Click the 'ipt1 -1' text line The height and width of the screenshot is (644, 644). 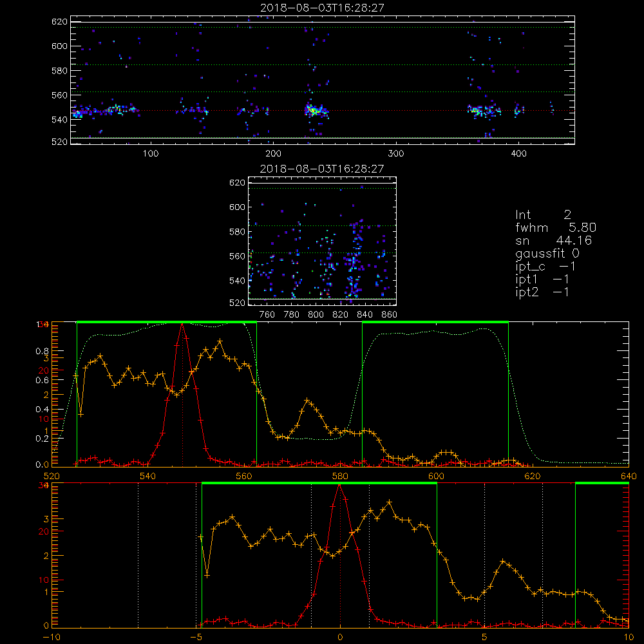(542, 279)
